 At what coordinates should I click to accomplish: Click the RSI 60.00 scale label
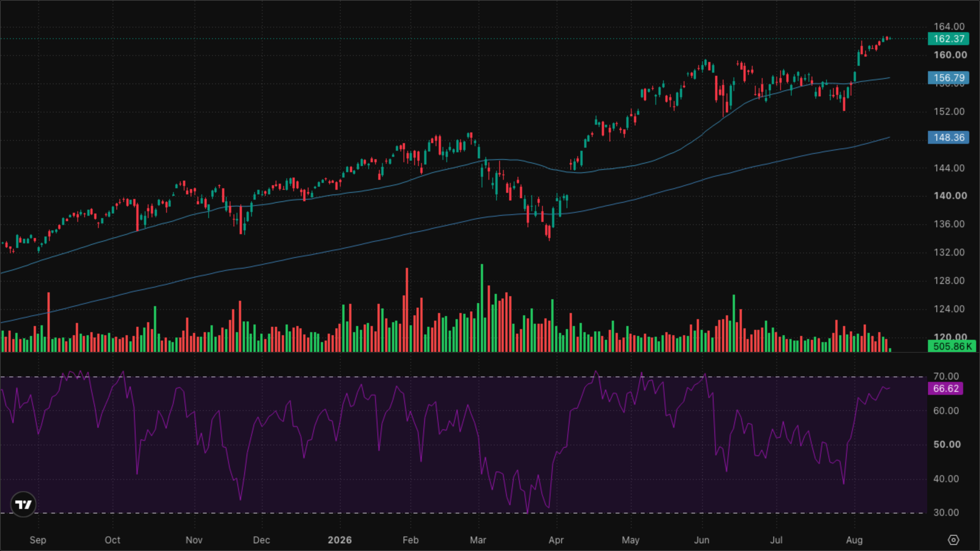(x=946, y=411)
